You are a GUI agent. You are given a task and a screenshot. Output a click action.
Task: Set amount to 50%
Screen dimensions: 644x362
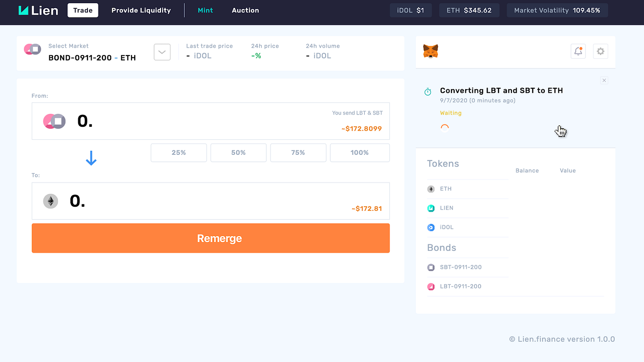pos(238,153)
